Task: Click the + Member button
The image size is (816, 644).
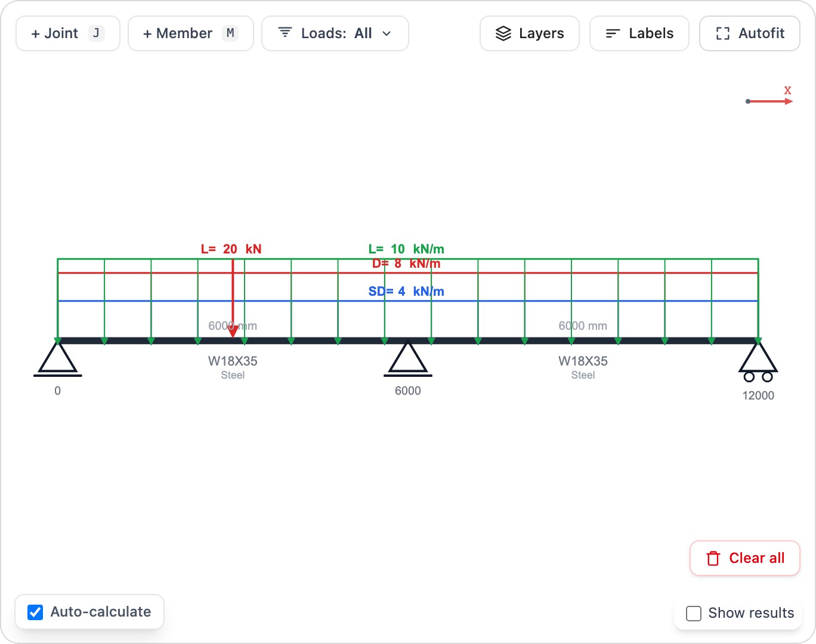Action: pos(191,33)
